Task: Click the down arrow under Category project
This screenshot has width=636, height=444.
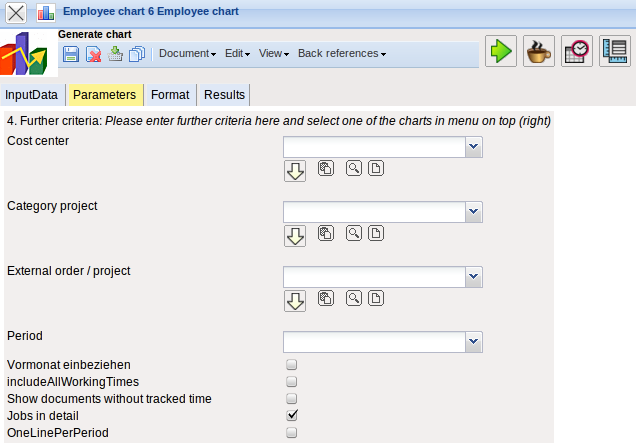Action: (295, 235)
